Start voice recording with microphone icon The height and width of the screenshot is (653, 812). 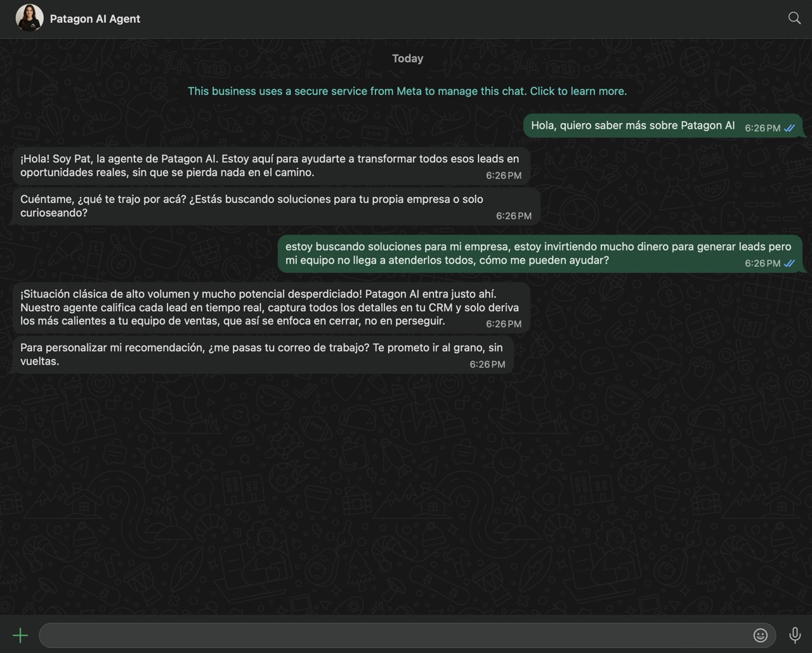click(x=794, y=635)
